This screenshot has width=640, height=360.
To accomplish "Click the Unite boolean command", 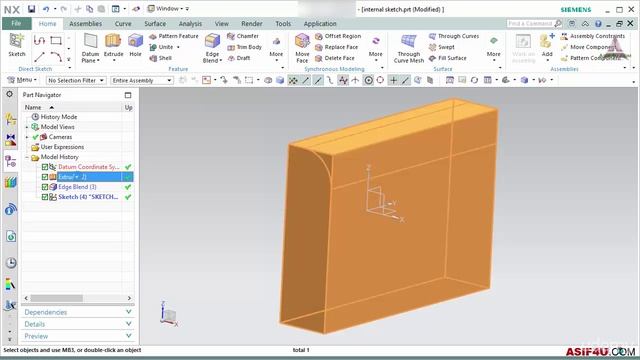I will click(x=162, y=47).
